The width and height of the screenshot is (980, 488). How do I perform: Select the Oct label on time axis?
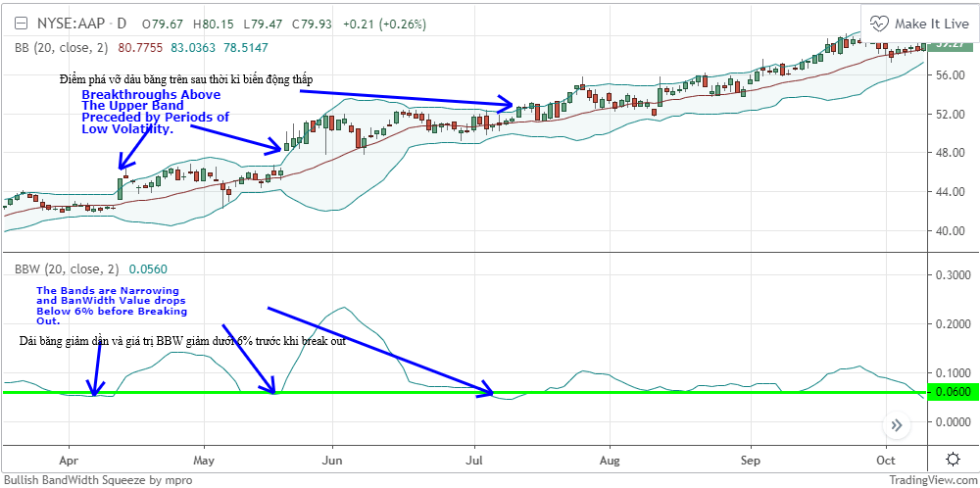[886, 461]
